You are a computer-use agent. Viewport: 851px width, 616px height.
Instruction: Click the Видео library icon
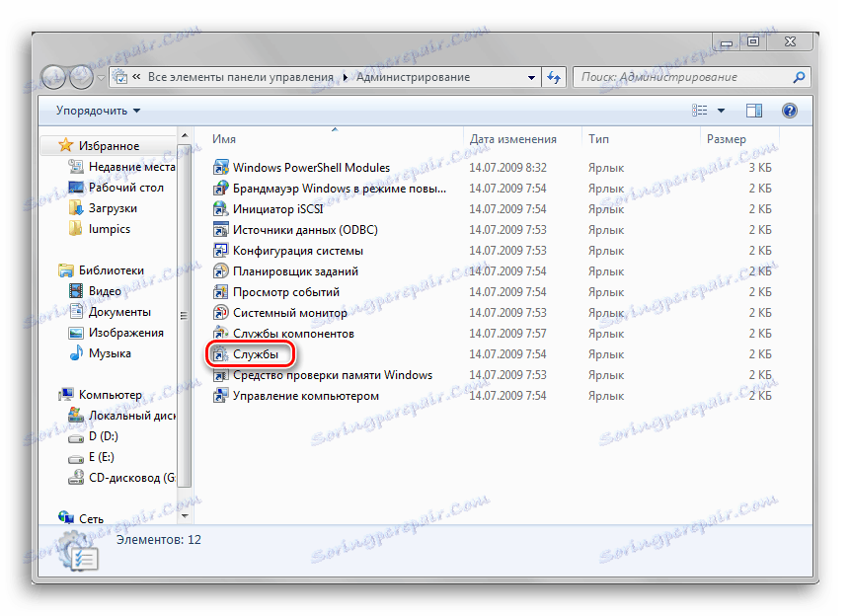pyautogui.click(x=76, y=291)
